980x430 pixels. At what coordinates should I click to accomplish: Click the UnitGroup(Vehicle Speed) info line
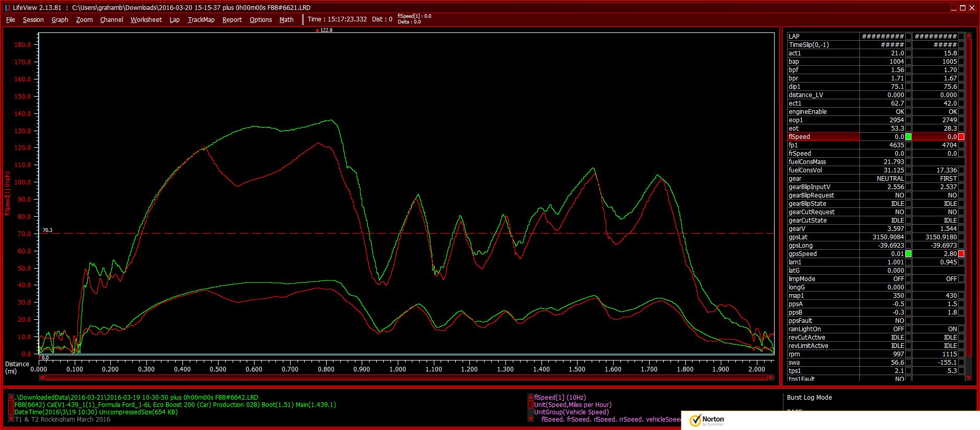click(x=571, y=412)
